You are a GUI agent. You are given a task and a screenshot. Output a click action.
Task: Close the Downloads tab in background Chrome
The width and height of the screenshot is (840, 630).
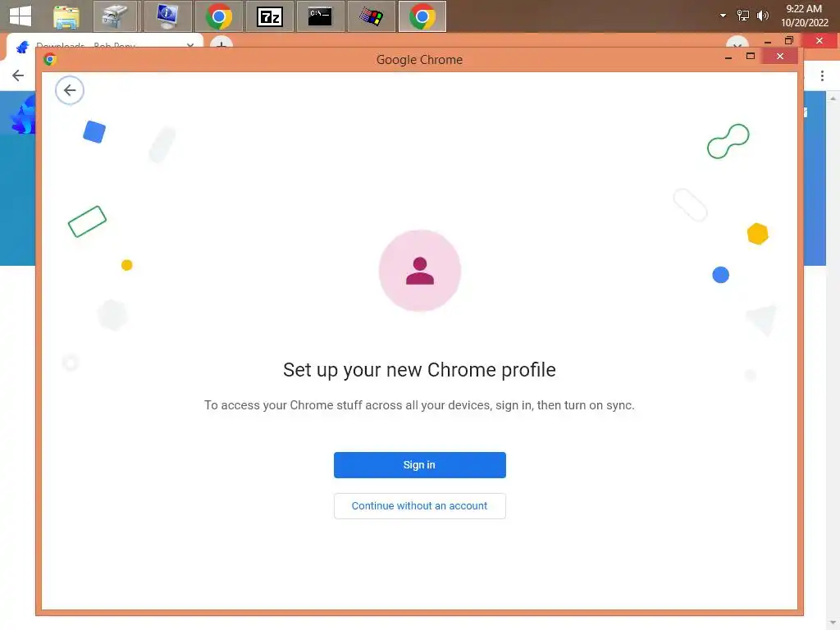(190, 45)
